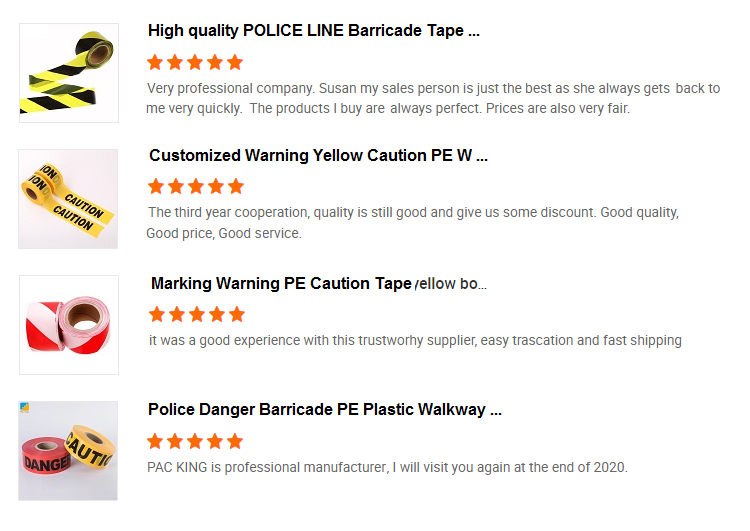Screen dimensions: 750x531
Task: Click the review about the trustworthy supplier
Action: coord(415,341)
